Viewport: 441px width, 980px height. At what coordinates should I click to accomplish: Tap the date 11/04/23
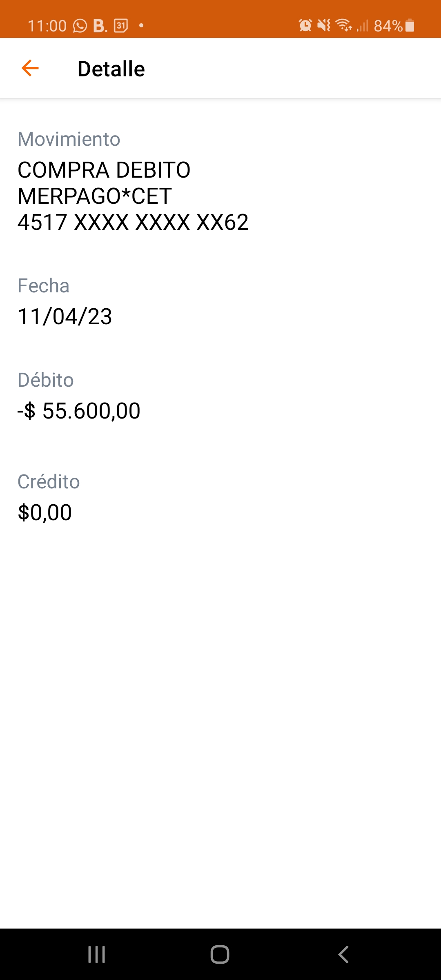[65, 316]
